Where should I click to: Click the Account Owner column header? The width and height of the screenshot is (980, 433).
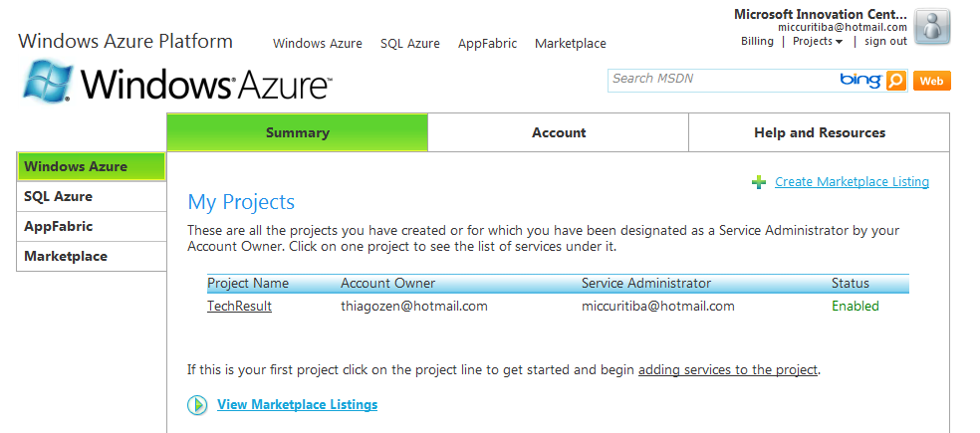coord(388,283)
